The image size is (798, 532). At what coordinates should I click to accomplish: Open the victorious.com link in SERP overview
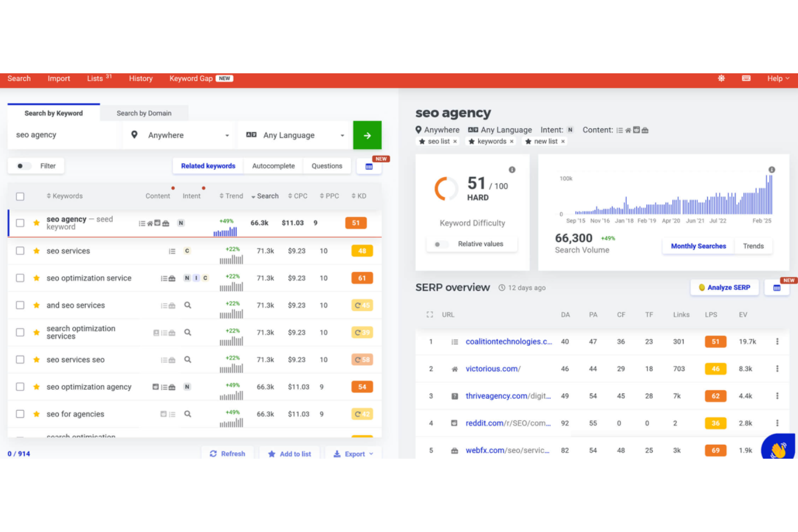point(492,369)
